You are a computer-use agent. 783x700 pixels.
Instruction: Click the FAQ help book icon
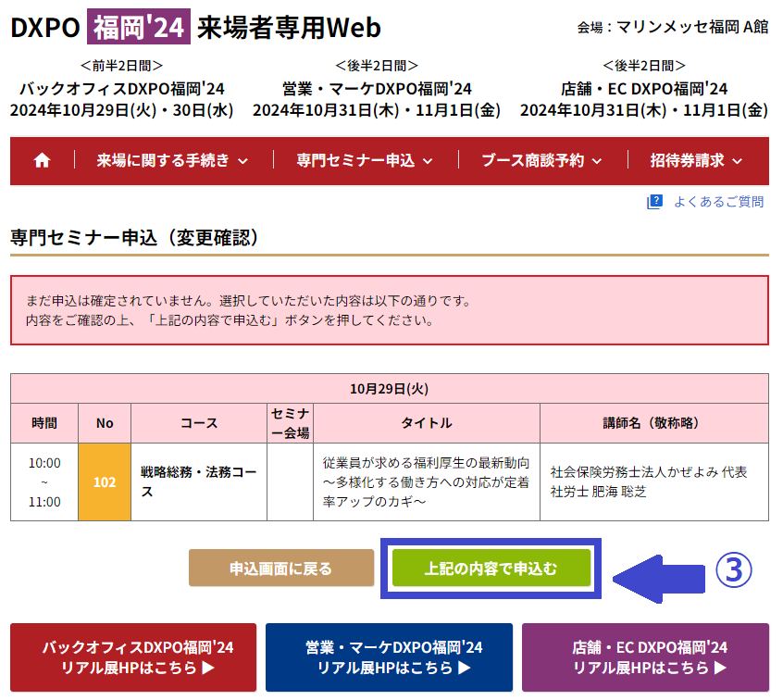pyautogui.click(x=654, y=202)
